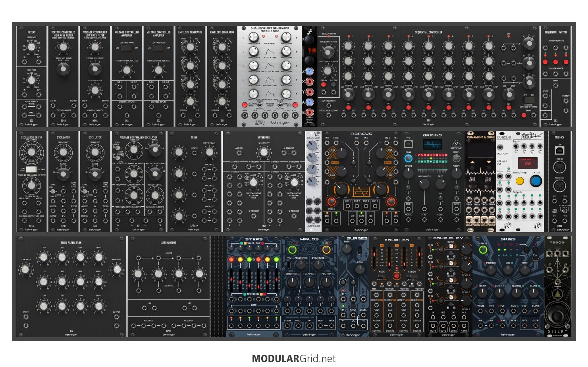
Task: Click the USB port on the Brains module
Action: coord(408,143)
